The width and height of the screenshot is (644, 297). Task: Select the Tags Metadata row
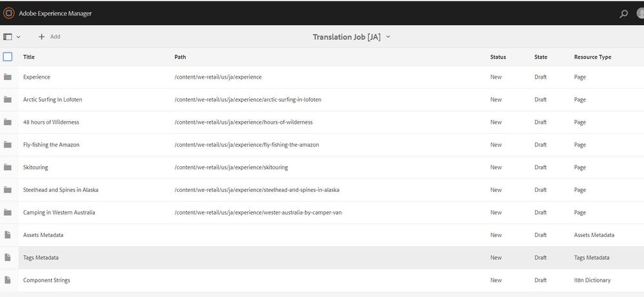tap(41, 258)
